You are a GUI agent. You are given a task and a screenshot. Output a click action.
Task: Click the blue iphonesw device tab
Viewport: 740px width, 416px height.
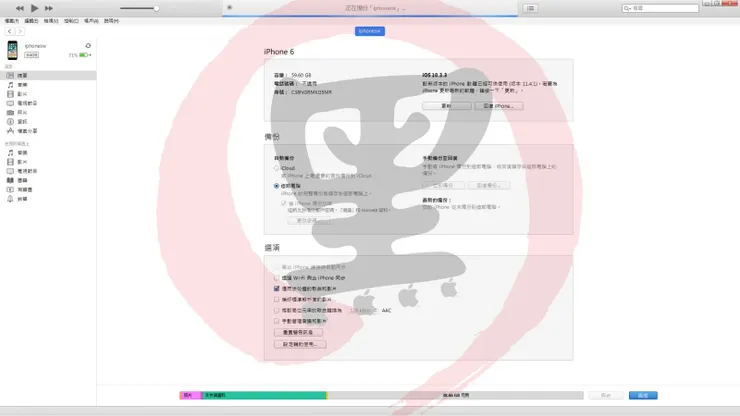[x=370, y=31]
